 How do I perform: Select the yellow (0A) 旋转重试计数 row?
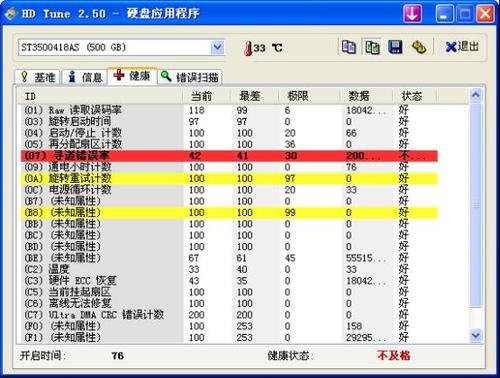click(229, 178)
